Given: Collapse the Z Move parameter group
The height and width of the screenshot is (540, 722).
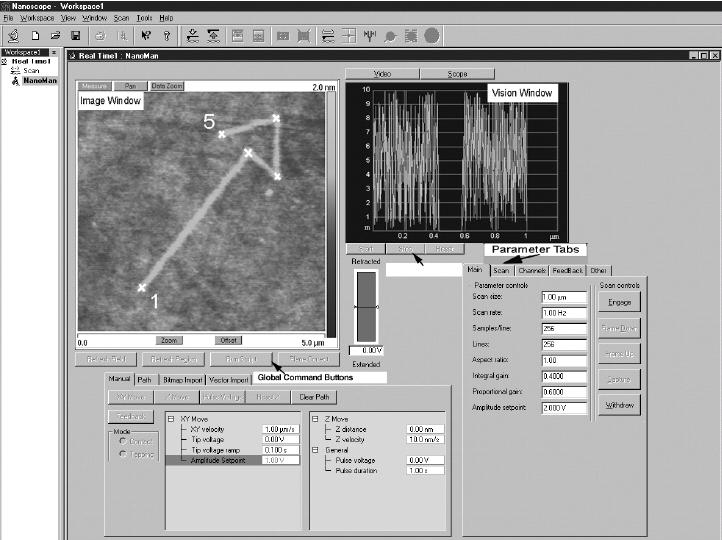Looking at the screenshot, I should coord(315,418).
